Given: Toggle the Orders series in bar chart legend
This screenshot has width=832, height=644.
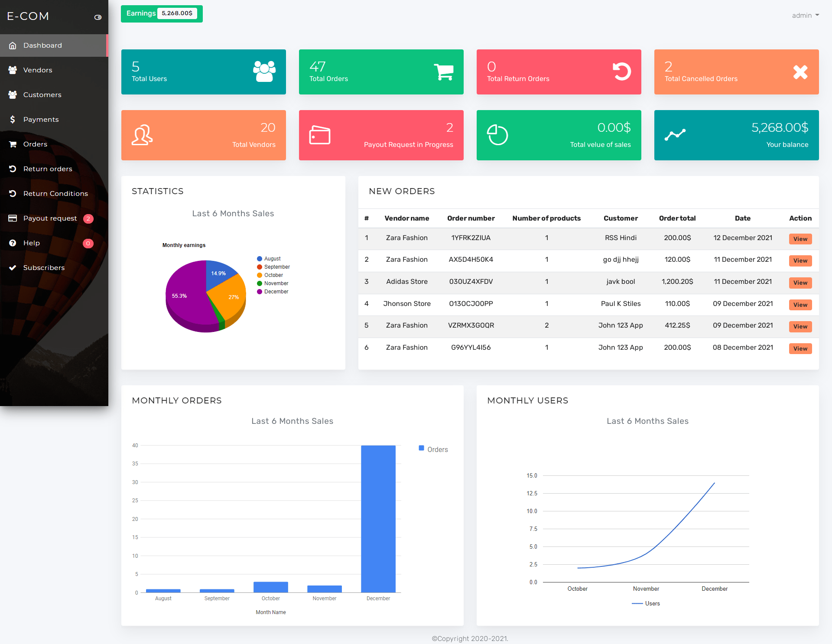Looking at the screenshot, I should tap(432, 449).
